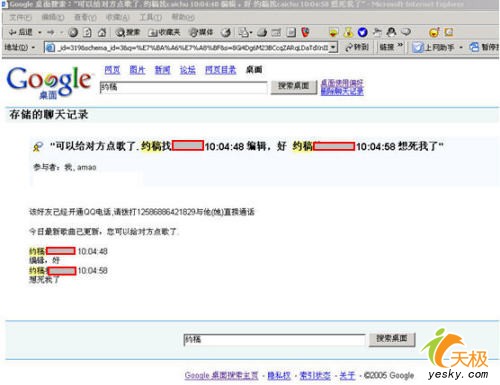This screenshot has height=385, width=500.
Task: Open the 桌面使用偏好 preferences link
Action: 342,83
